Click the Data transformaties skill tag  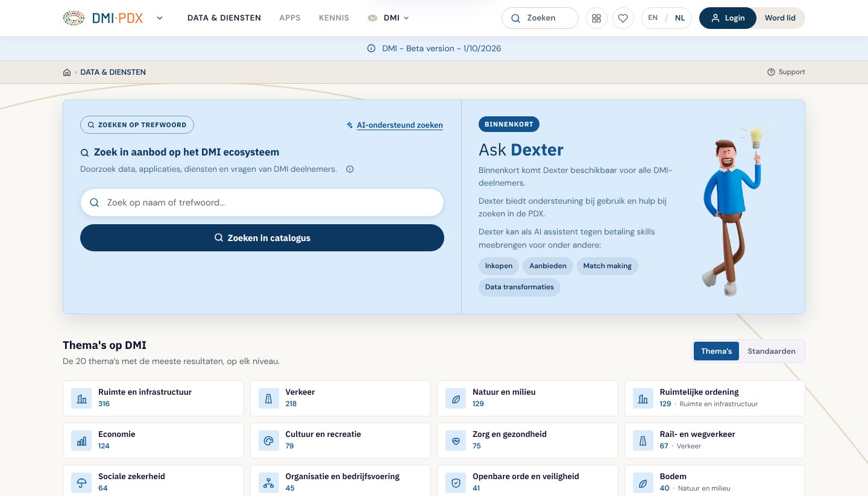(x=520, y=287)
